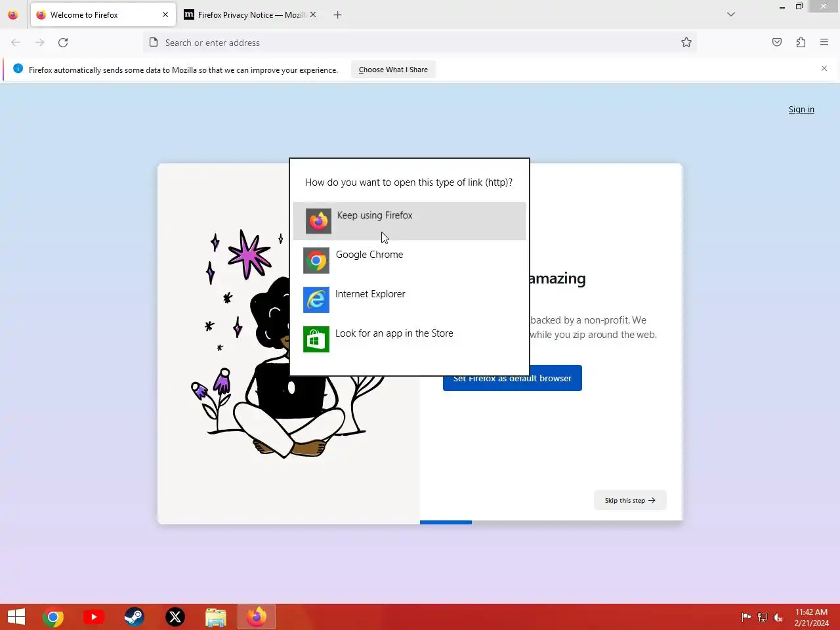
Task: Click Set Firefox as default browser button
Action: click(x=513, y=378)
